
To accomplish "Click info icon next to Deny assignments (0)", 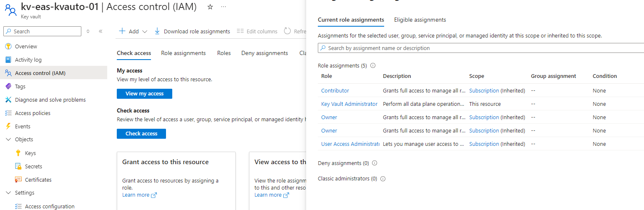I will (374, 163).
